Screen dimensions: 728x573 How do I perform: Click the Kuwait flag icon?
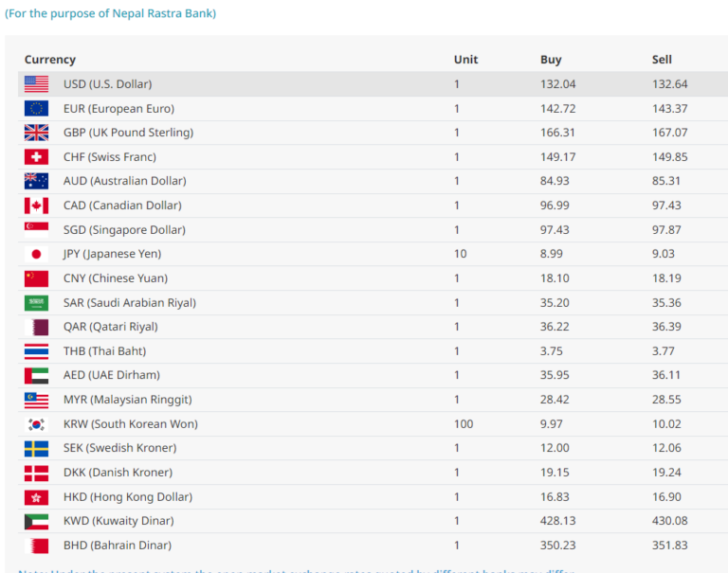pyautogui.click(x=36, y=521)
